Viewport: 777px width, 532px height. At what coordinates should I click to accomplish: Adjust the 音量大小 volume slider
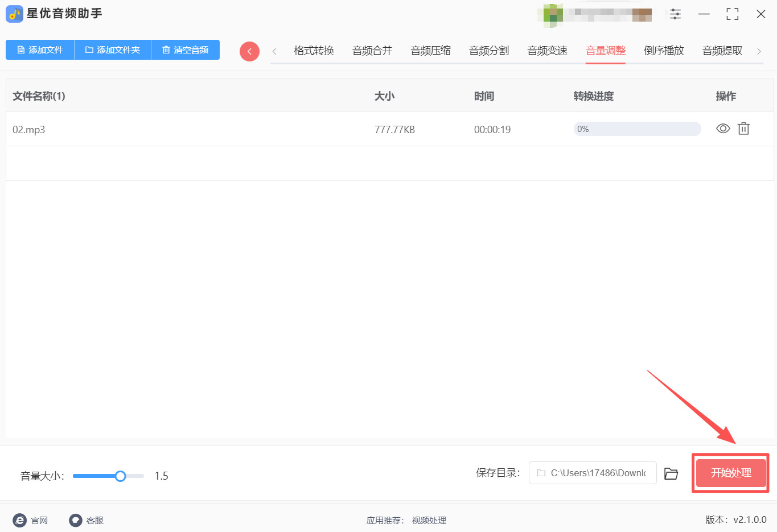[120, 476]
